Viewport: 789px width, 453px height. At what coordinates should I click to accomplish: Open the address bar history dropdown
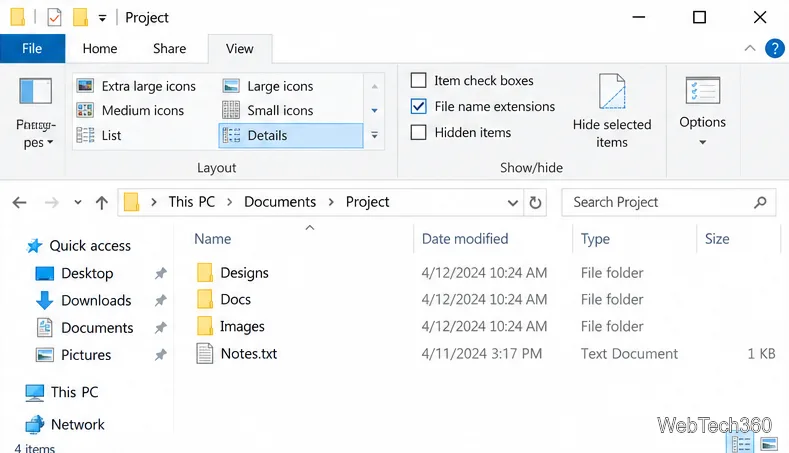click(x=513, y=203)
